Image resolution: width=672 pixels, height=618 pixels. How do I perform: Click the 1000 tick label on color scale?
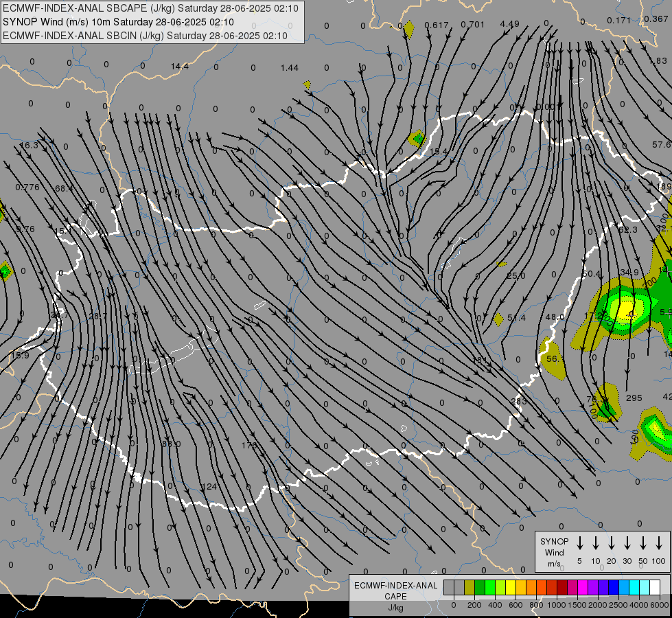coord(556,605)
